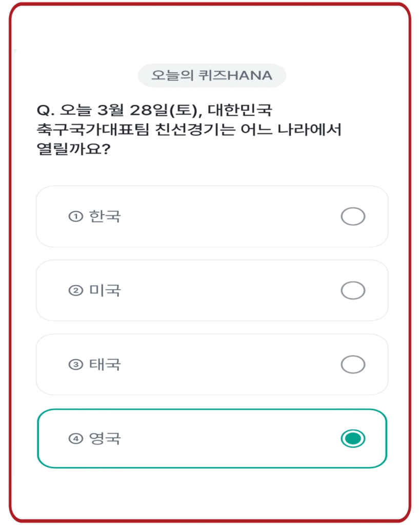Click the filled green radio beside 영국
The height and width of the screenshot is (525, 420).
click(x=353, y=438)
